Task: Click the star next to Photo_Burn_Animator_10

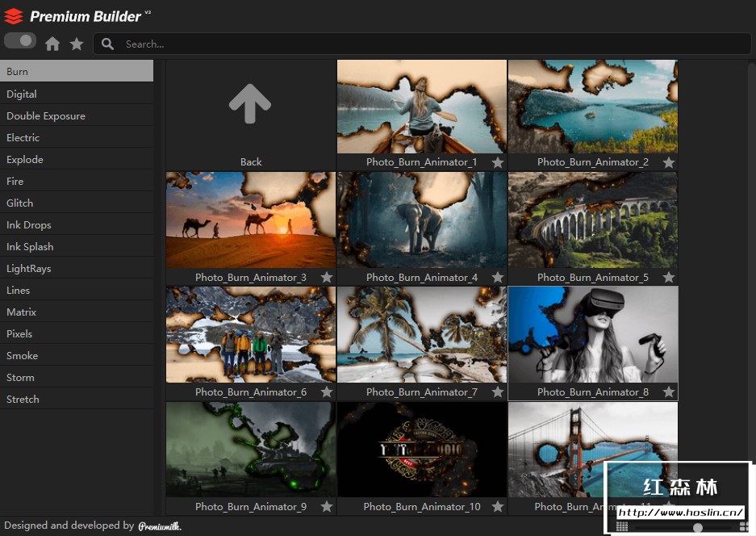Action: (498, 507)
